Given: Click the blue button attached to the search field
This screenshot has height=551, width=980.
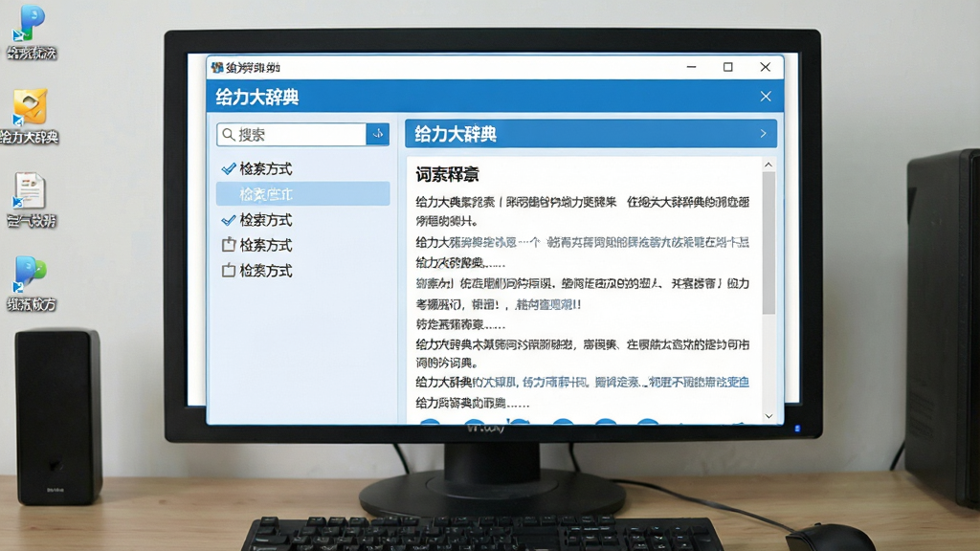Looking at the screenshot, I should point(377,134).
